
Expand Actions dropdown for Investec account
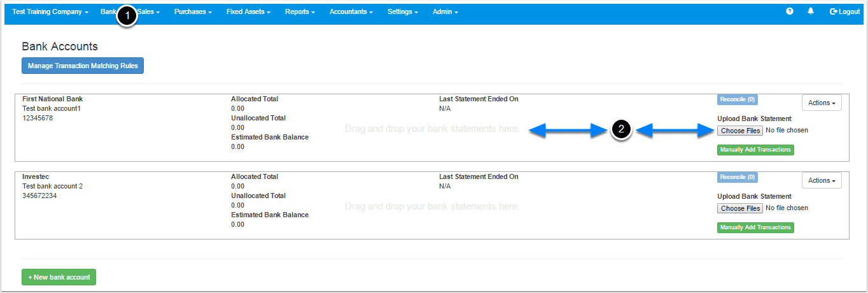click(822, 180)
